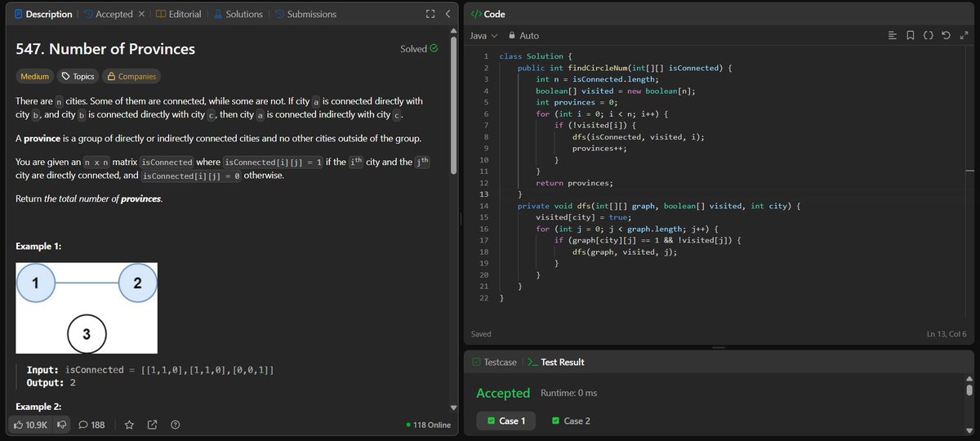Click the 'return provinces;' code line
The width and height of the screenshot is (980, 441).
[x=574, y=183]
